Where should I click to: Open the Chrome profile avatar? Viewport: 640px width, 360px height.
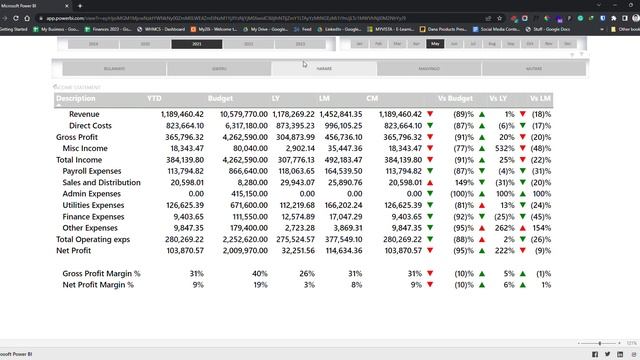(636, 18)
